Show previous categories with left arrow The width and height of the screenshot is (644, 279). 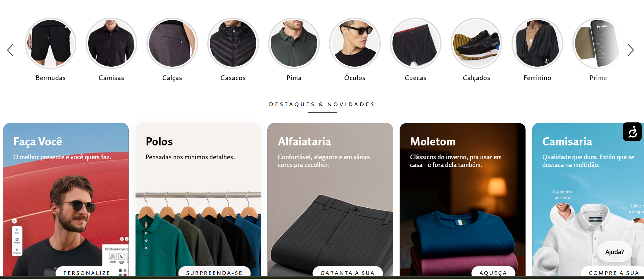(10, 50)
